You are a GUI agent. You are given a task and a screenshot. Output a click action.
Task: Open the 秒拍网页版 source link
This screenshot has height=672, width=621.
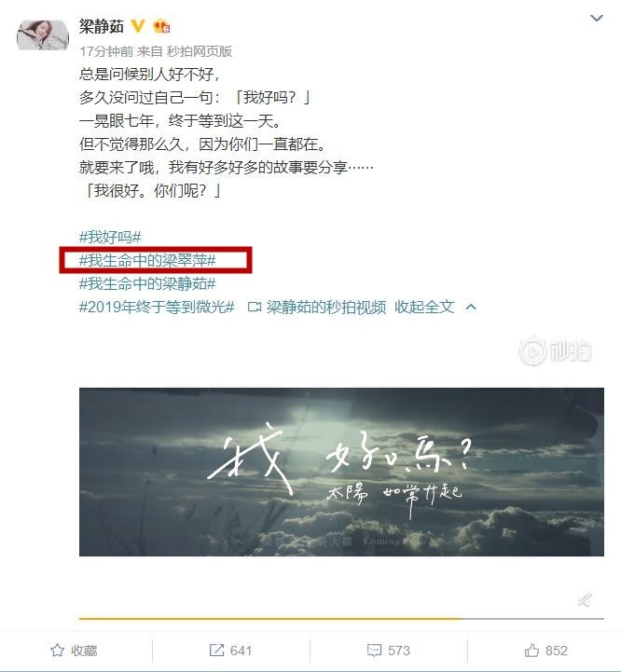[199, 51]
